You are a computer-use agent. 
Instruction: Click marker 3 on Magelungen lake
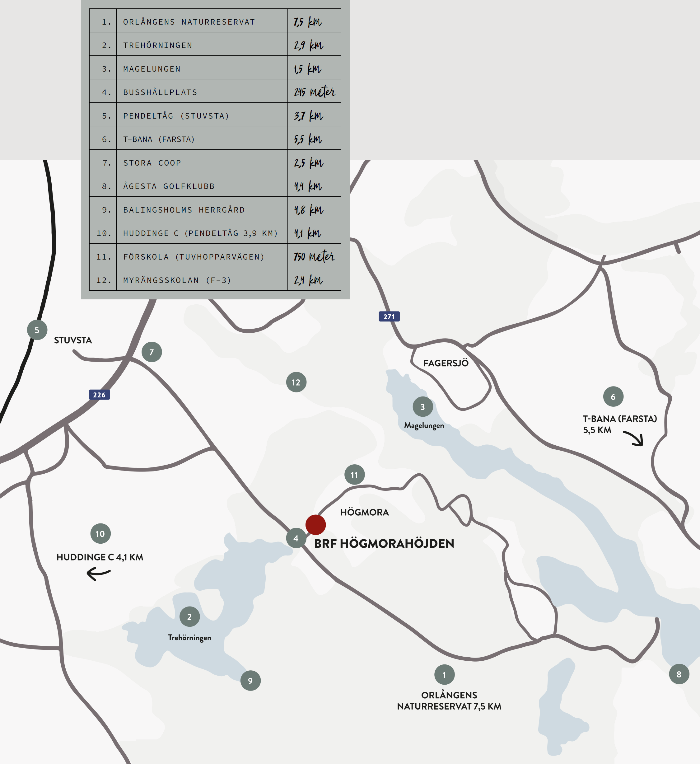423,407
